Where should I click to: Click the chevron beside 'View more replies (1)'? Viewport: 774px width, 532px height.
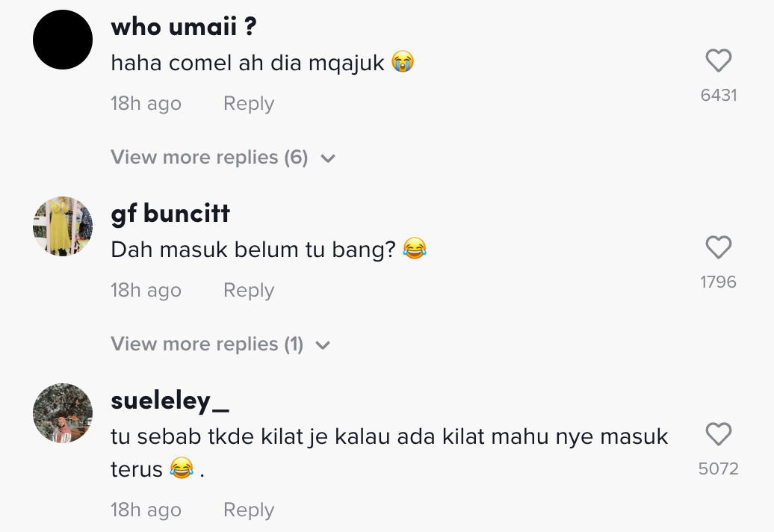(323, 345)
